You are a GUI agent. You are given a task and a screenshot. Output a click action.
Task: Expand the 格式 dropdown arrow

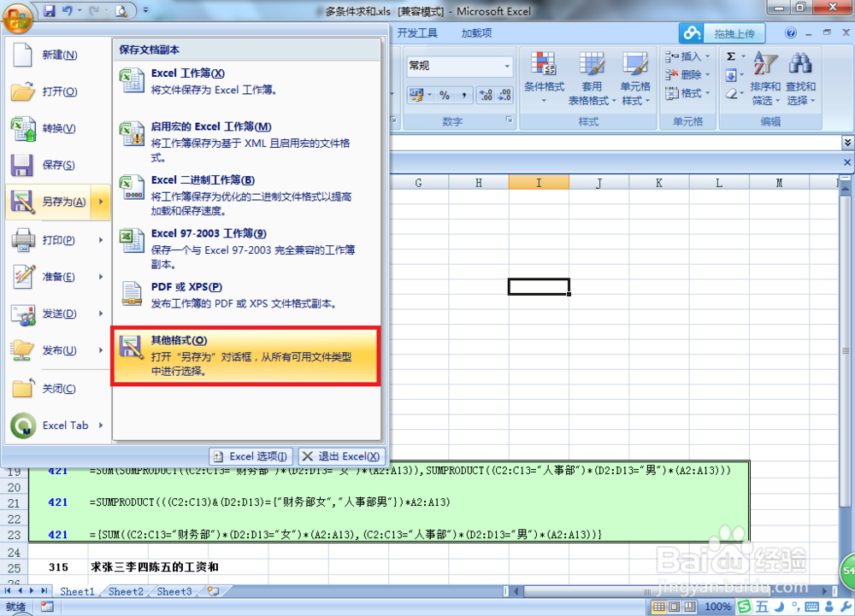click(707, 93)
